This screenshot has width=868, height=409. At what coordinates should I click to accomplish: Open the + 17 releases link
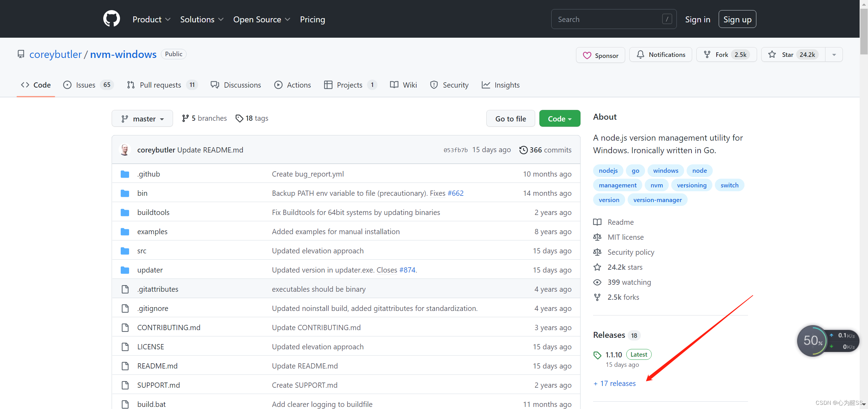(614, 383)
